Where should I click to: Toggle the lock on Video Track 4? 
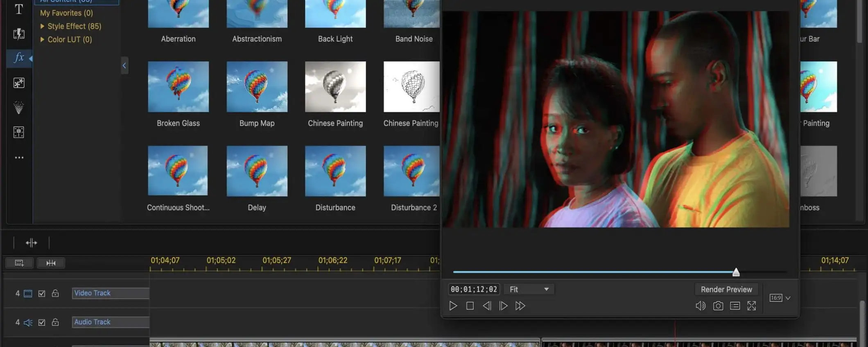(55, 293)
